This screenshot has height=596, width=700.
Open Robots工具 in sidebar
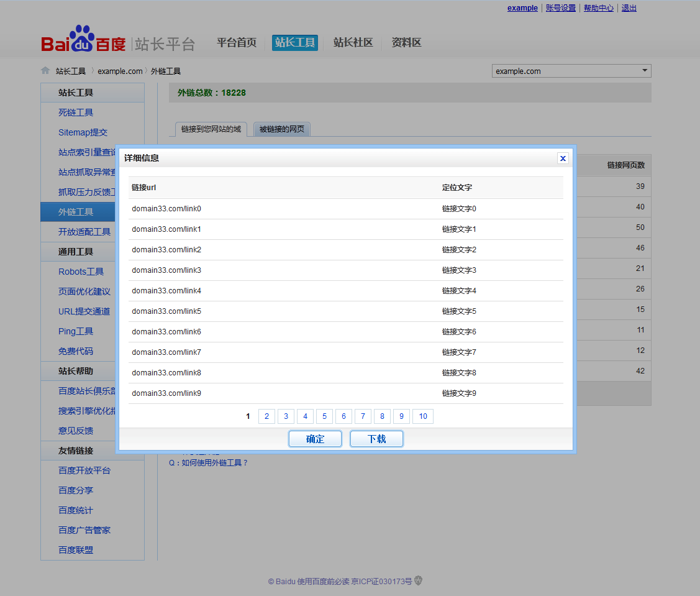click(81, 272)
